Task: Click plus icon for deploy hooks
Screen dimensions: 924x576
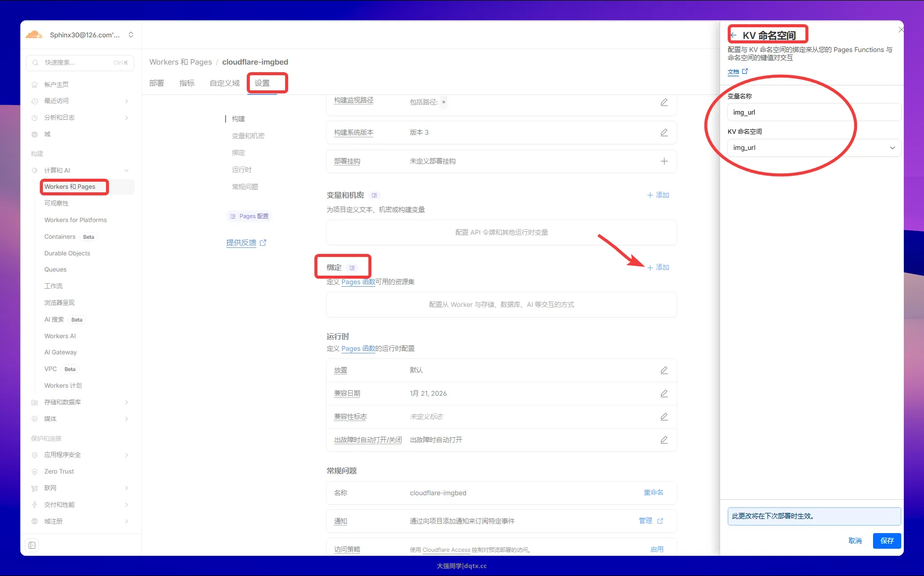Action: [x=664, y=162]
